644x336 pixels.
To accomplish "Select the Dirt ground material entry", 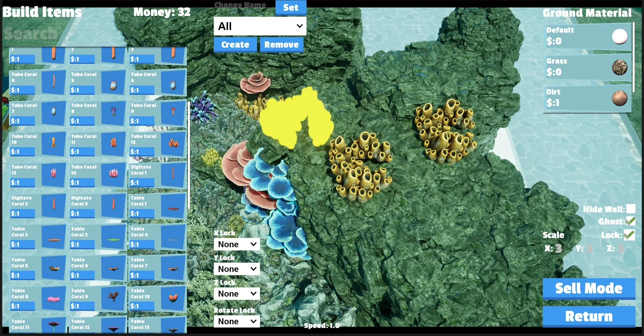I will point(587,98).
